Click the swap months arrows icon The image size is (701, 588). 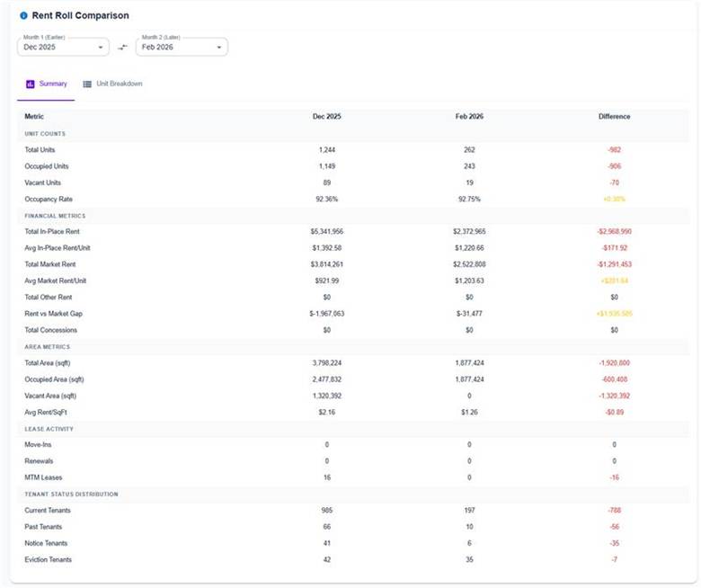[x=123, y=48]
